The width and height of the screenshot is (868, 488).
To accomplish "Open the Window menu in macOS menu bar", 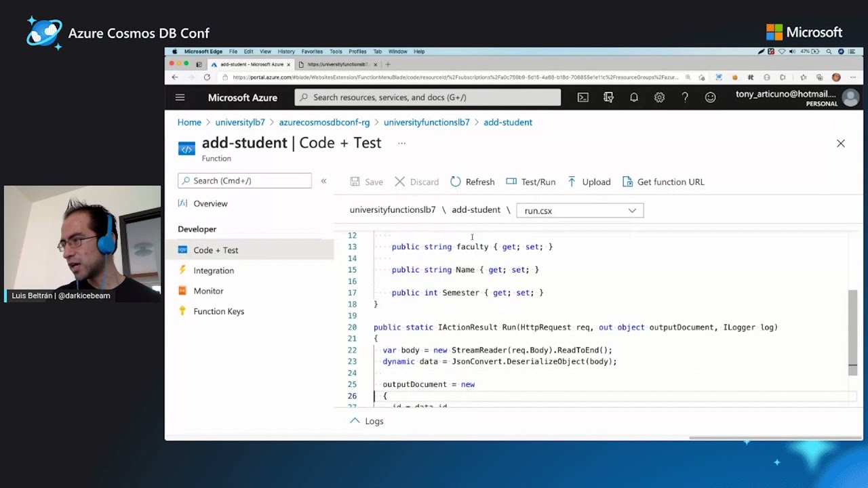I will (x=397, y=52).
